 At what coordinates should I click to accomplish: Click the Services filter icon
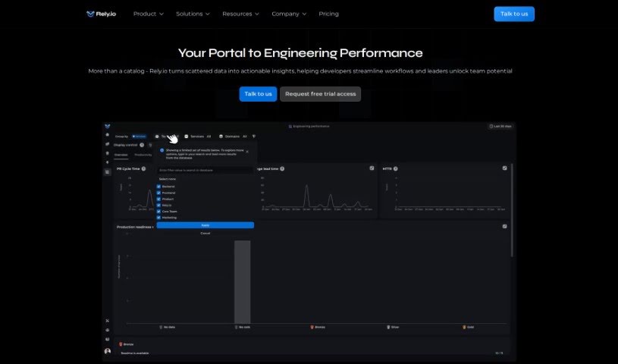[187, 136]
